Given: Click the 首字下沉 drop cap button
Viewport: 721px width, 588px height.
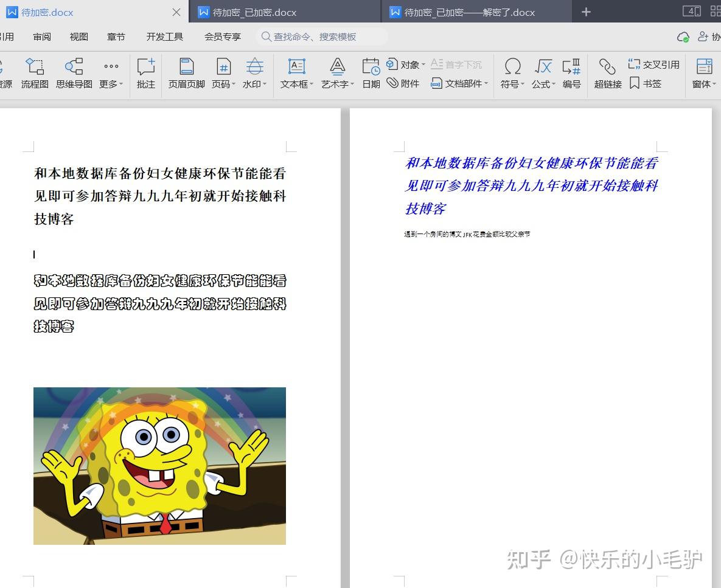Looking at the screenshot, I should tap(456, 64).
